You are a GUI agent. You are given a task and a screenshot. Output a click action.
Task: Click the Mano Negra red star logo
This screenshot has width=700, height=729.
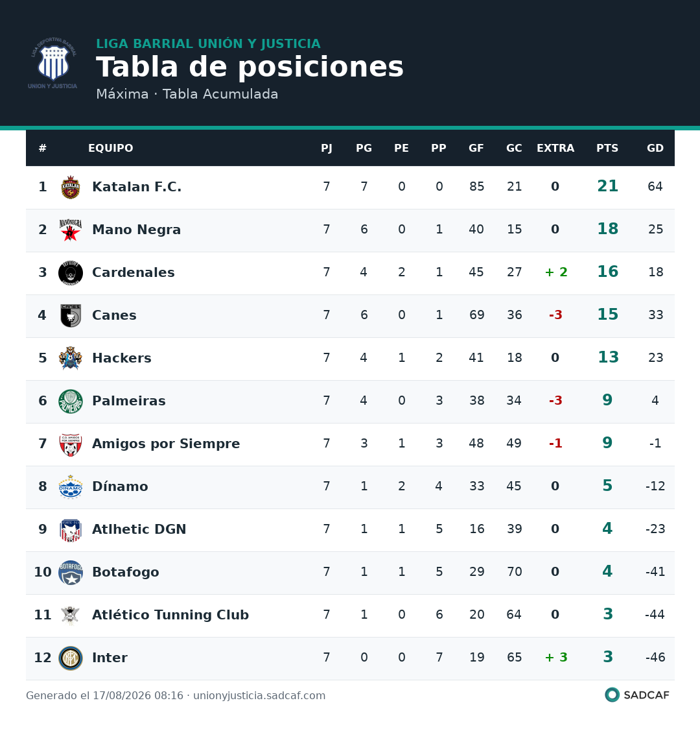tap(71, 230)
